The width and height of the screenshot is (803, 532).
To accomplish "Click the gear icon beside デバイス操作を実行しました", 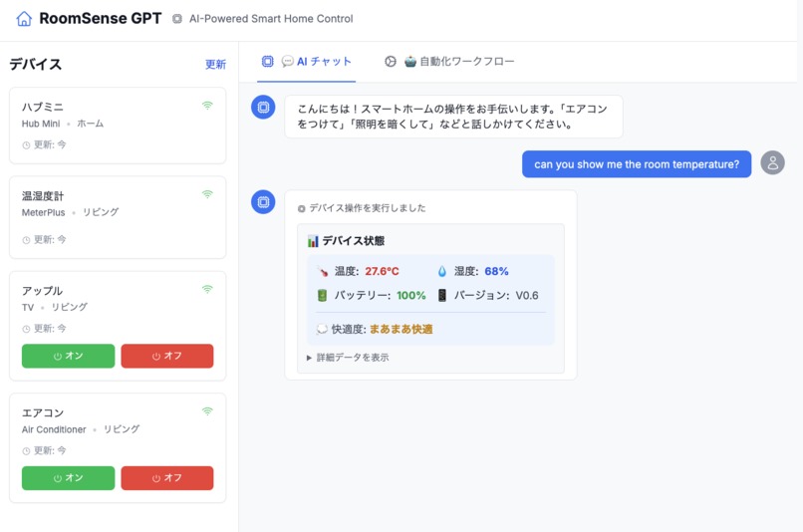I will pos(302,208).
